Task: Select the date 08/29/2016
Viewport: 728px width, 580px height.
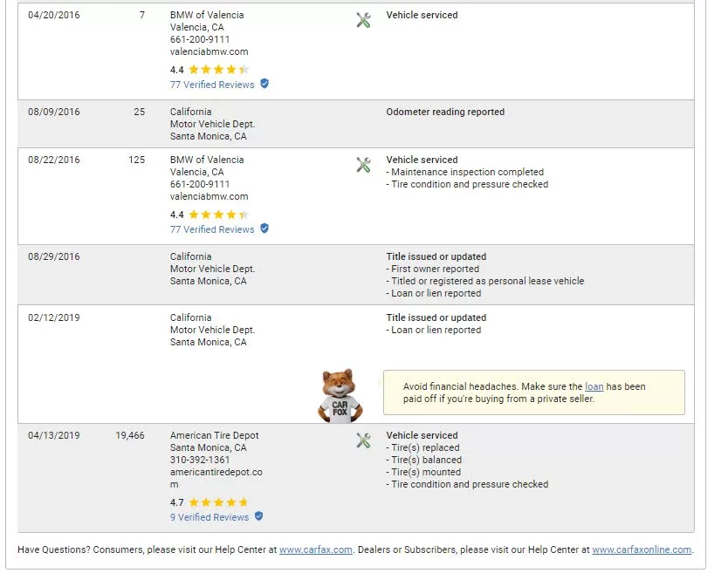Action: coord(54,256)
